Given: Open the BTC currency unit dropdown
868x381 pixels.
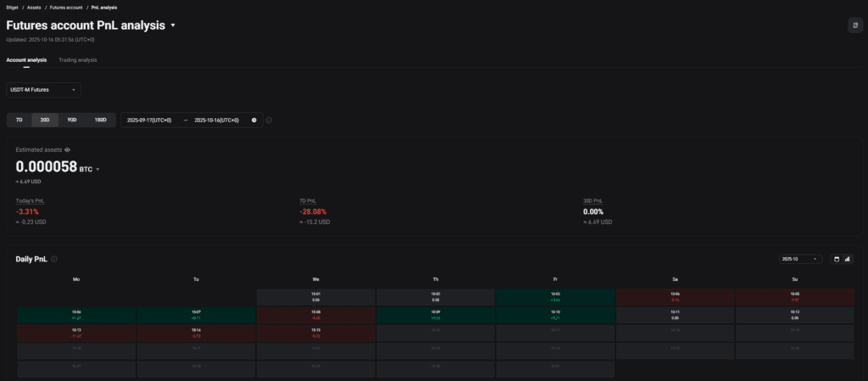Looking at the screenshot, I should click(97, 170).
